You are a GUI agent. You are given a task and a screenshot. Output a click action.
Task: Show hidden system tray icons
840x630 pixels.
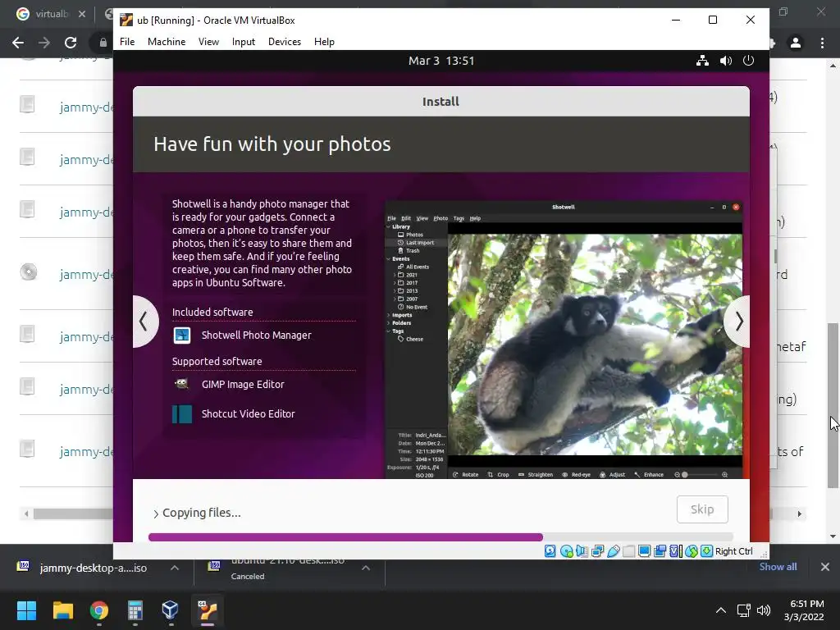coord(721,610)
